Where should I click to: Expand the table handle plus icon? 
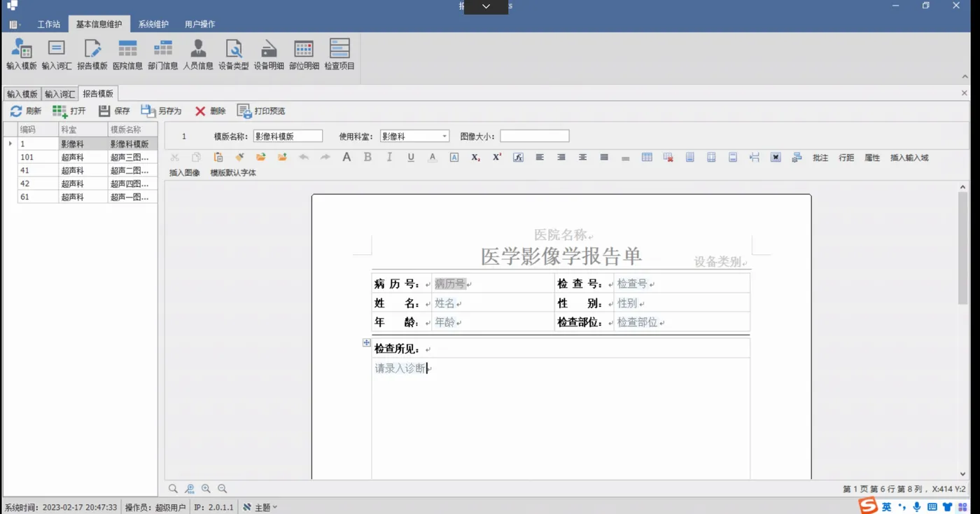366,342
